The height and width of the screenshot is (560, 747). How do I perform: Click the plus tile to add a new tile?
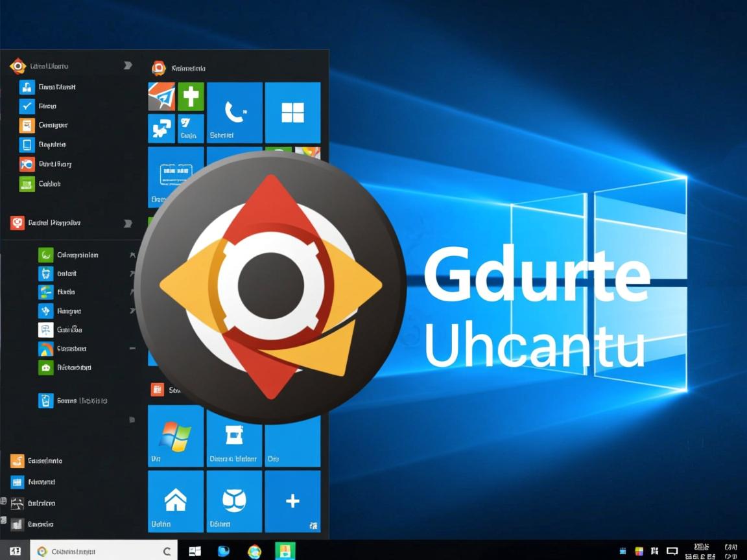coord(292,500)
